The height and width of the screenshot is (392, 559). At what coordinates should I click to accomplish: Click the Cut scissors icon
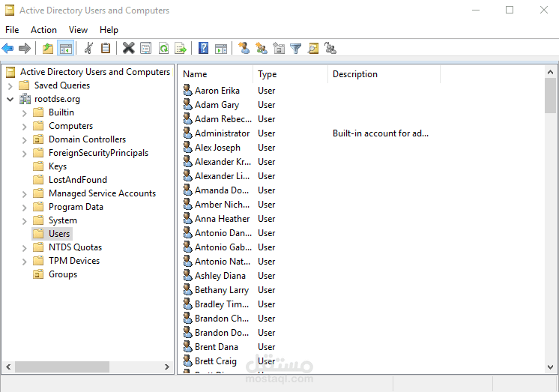(x=88, y=48)
